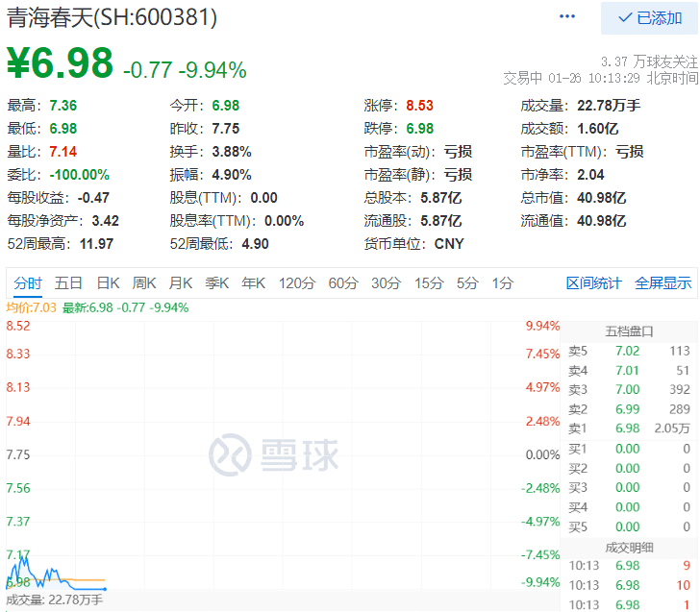The image size is (700, 612).
Task: Click the 总市值 value 40.98亿
Action: point(601,198)
